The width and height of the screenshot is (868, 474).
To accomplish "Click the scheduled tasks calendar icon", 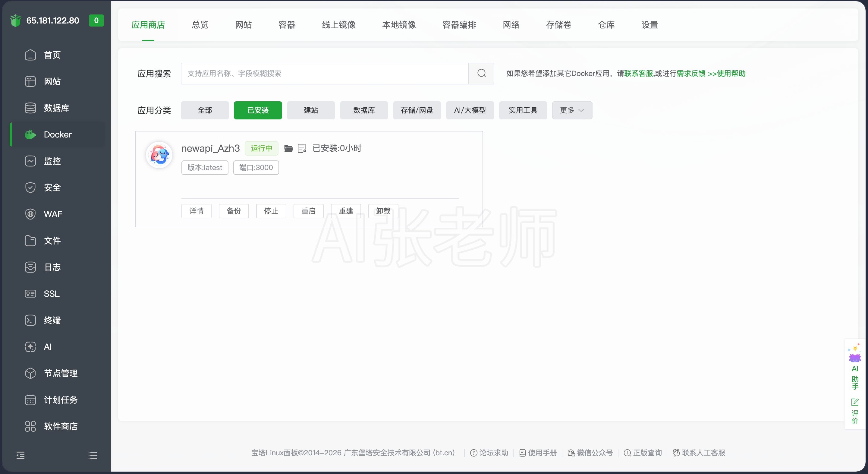I will tap(30, 400).
